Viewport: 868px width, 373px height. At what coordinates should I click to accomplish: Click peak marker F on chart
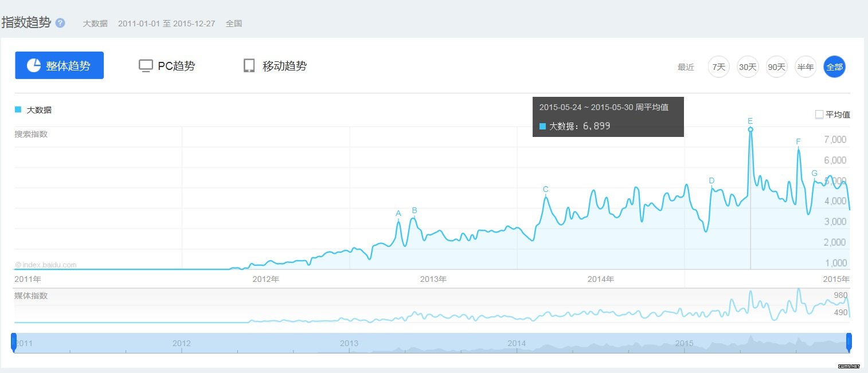tap(798, 142)
